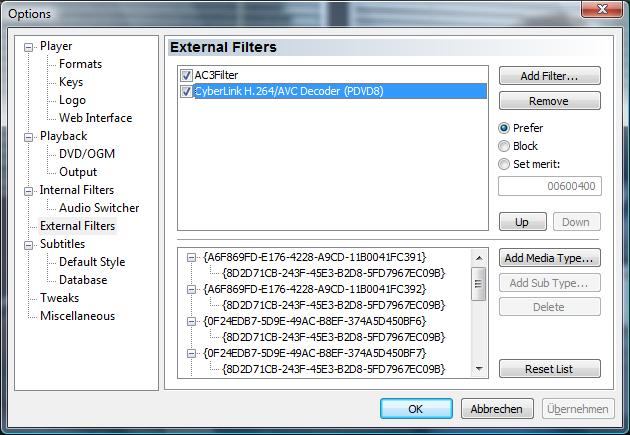Click Reset List button

[x=550, y=369]
